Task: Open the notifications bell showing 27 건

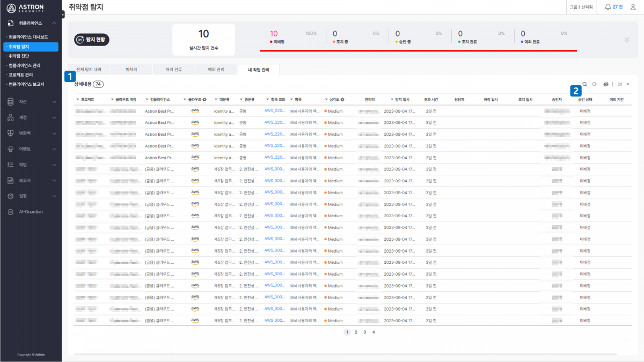Action: point(613,7)
